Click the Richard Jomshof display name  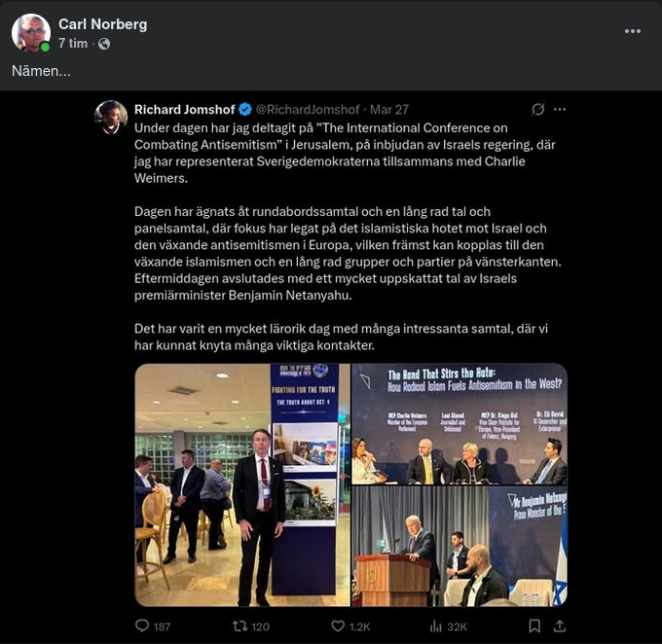[x=185, y=109]
